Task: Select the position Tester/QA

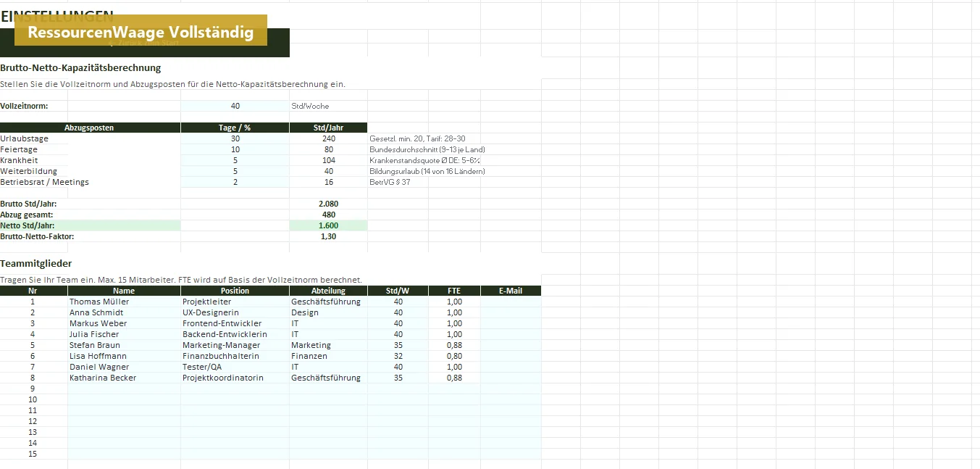Action: pyautogui.click(x=235, y=367)
